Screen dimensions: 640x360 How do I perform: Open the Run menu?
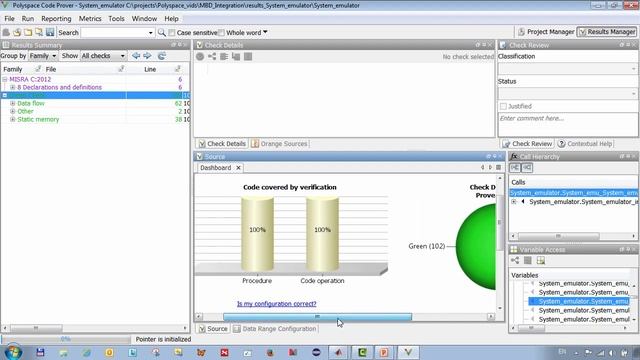pos(28,19)
